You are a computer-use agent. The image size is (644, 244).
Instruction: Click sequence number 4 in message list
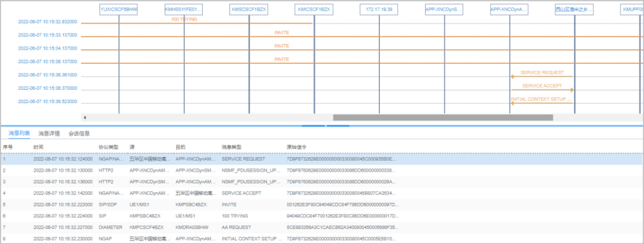[4, 193]
